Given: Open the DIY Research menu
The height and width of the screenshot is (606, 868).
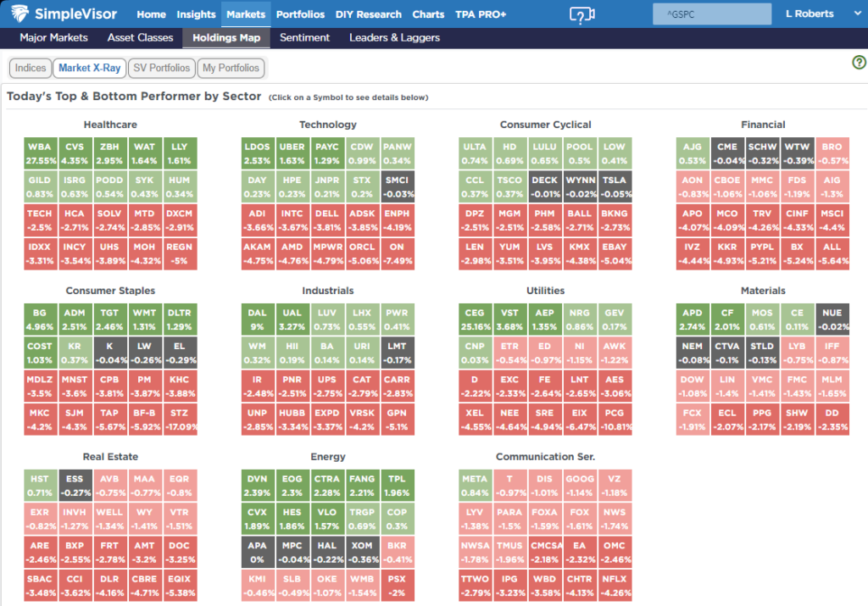Looking at the screenshot, I should click(x=368, y=14).
